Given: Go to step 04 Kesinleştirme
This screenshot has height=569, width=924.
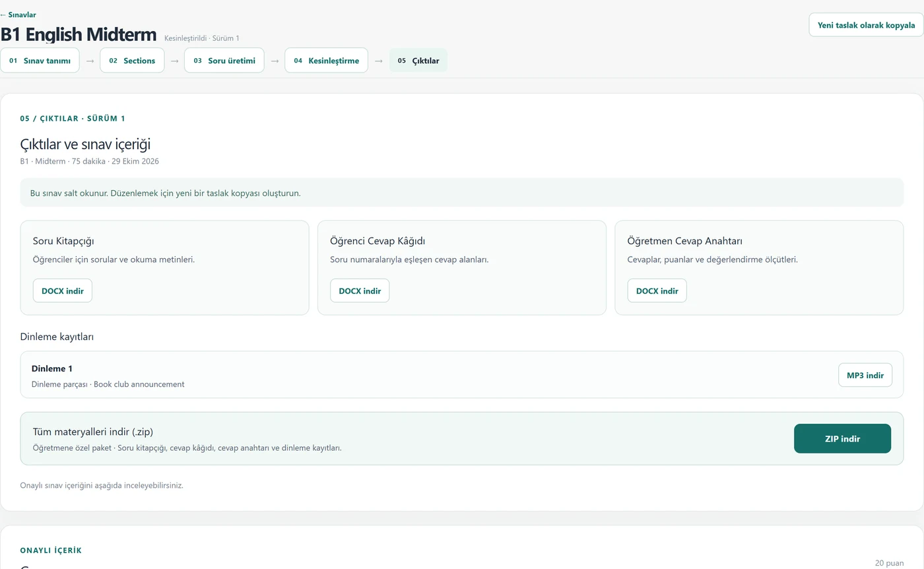Looking at the screenshot, I should [326, 60].
